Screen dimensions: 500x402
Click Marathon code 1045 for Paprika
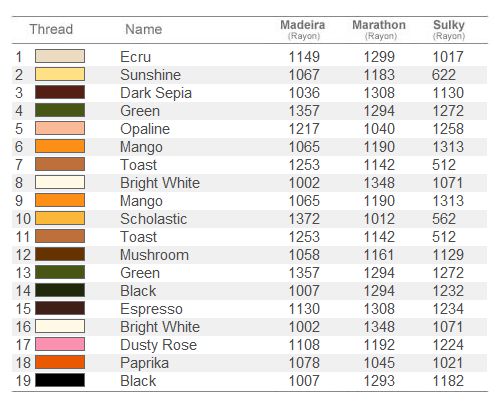379,363
